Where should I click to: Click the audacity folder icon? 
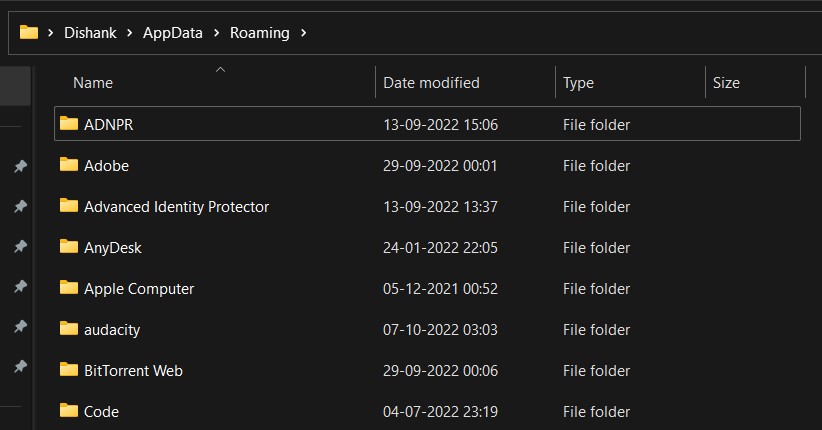tap(69, 329)
